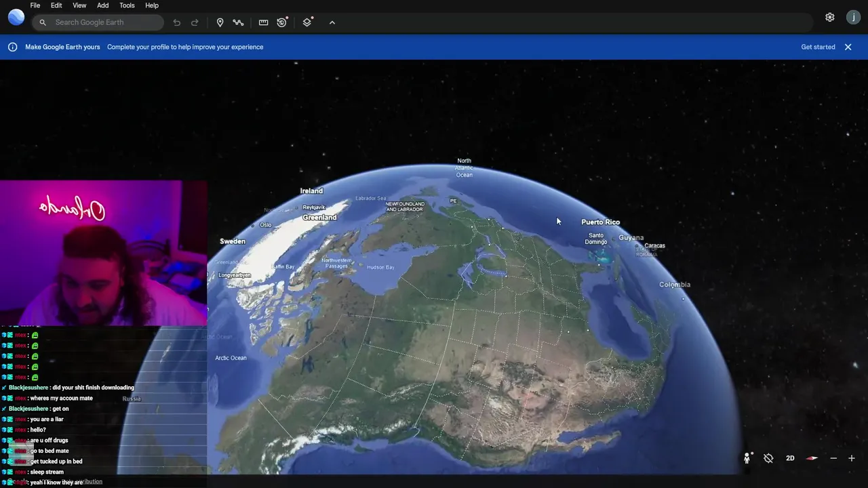The height and width of the screenshot is (488, 868).
Task: Click the webcam overlay of the streamer
Action: point(103,253)
